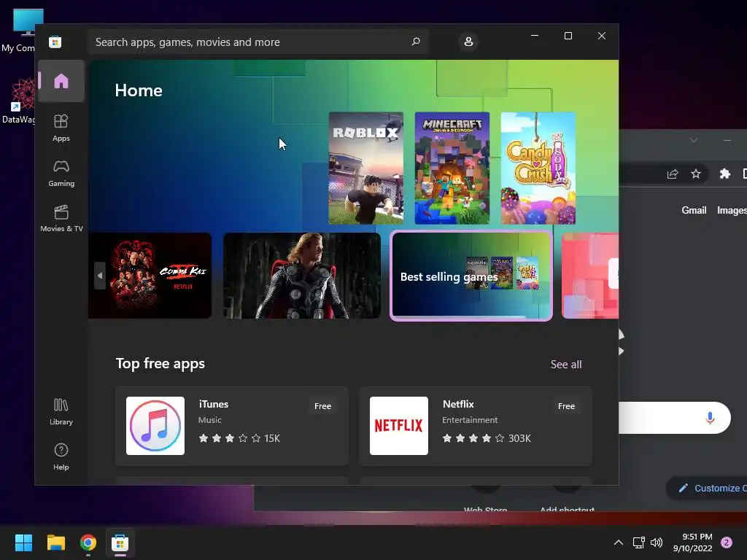The height and width of the screenshot is (560, 747).
Task: Open the Movies & TV section
Action: click(x=61, y=218)
